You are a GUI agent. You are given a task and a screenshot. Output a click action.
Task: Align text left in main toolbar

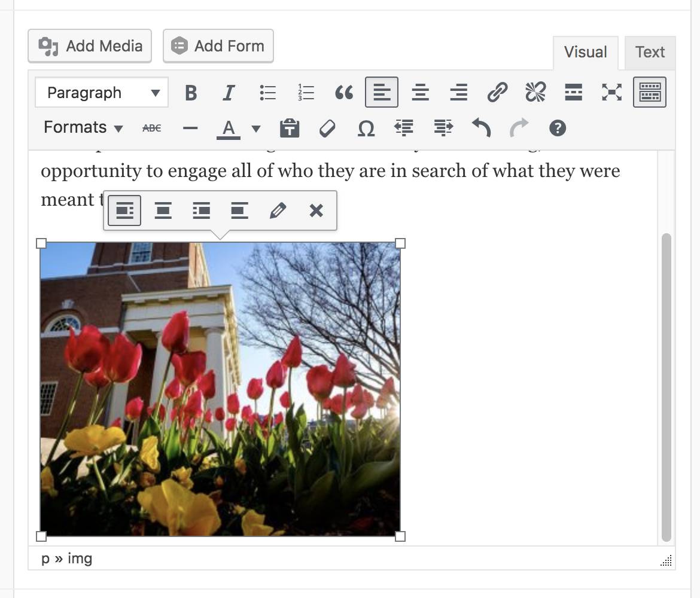coord(382,92)
